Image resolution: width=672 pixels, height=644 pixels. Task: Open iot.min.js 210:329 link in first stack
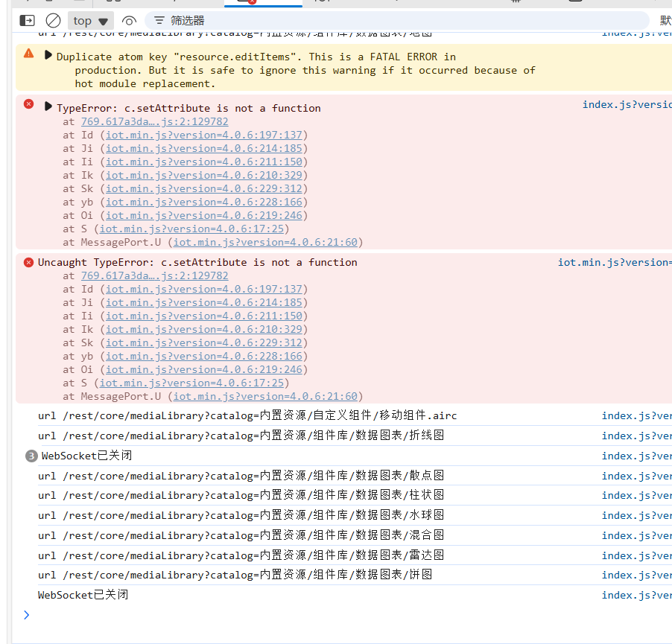[204, 176]
